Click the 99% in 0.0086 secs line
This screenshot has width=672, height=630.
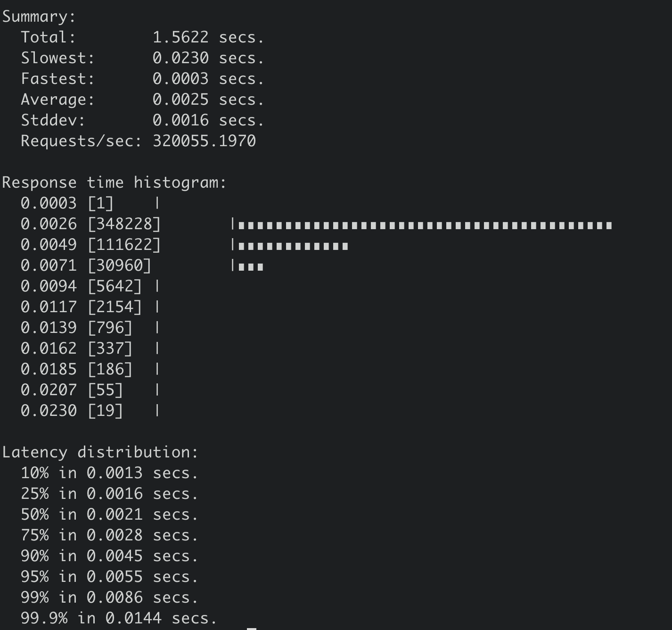109,597
